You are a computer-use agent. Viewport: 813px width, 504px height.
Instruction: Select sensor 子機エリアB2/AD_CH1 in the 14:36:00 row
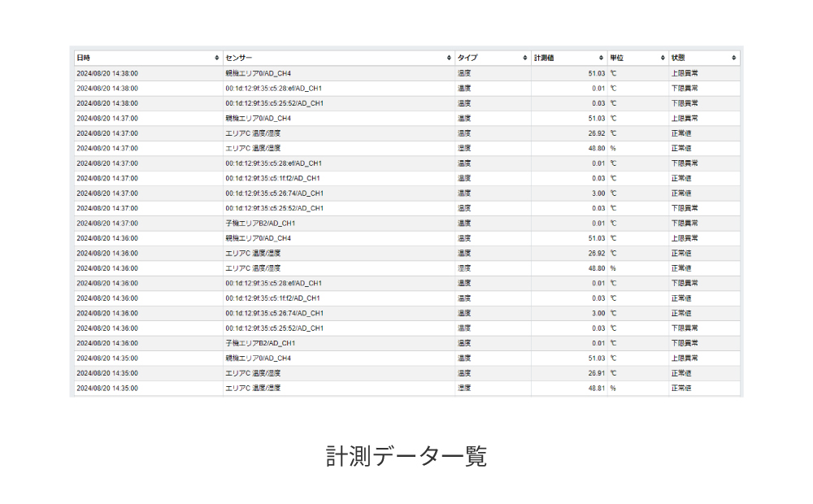pos(260,343)
